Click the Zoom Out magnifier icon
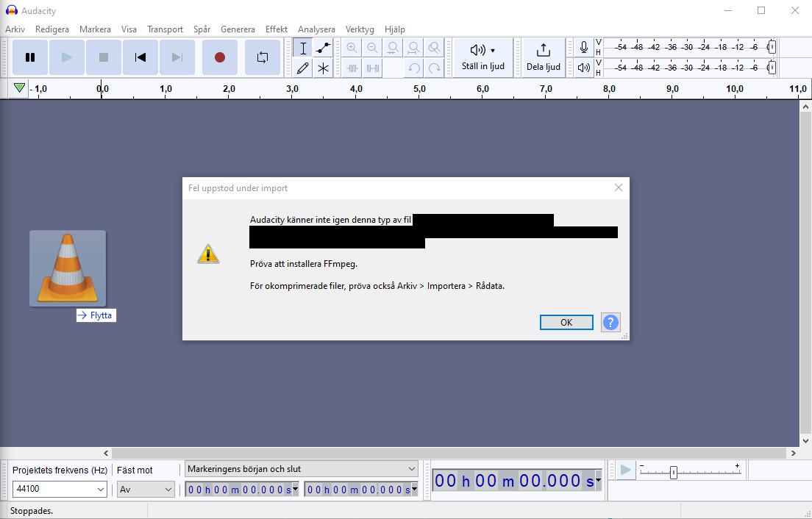 click(373, 47)
